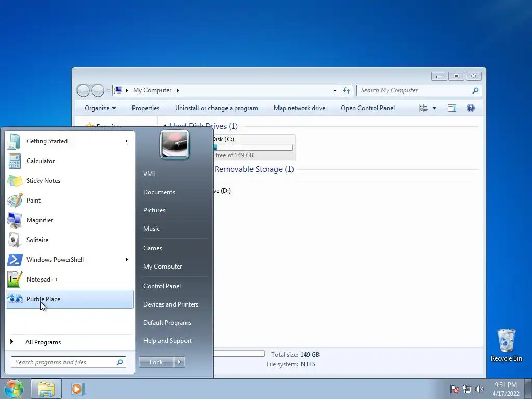Open address bar history dropdown

coord(335,90)
